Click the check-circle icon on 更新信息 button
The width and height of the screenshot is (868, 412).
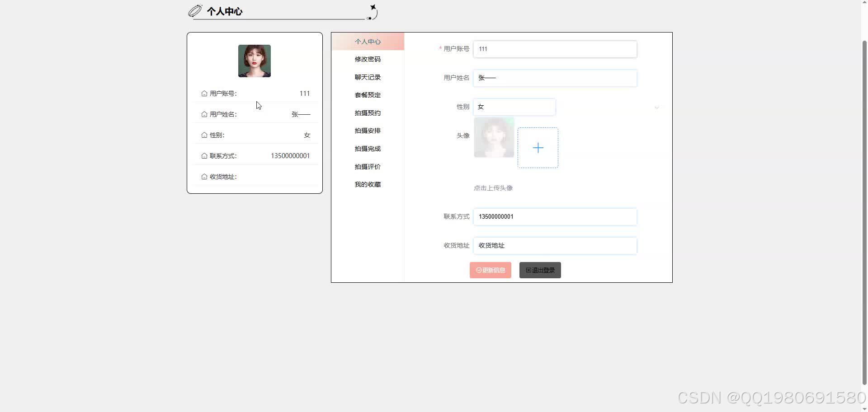pos(479,270)
